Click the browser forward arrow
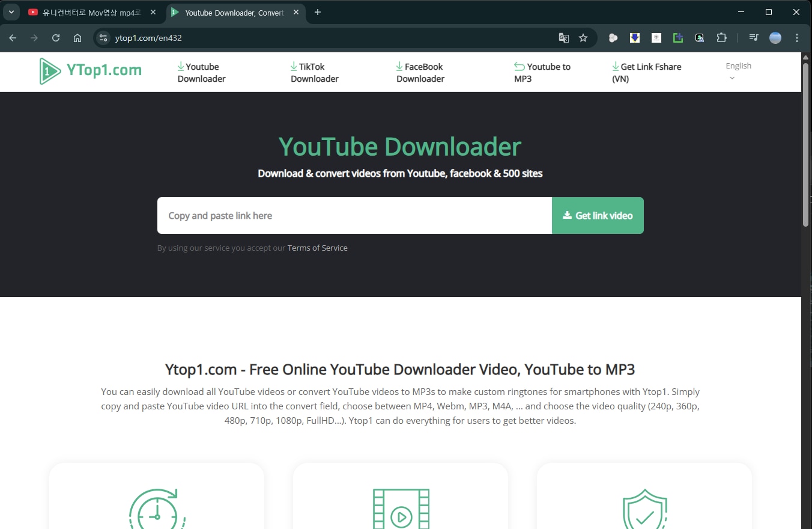 coord(34,38)
